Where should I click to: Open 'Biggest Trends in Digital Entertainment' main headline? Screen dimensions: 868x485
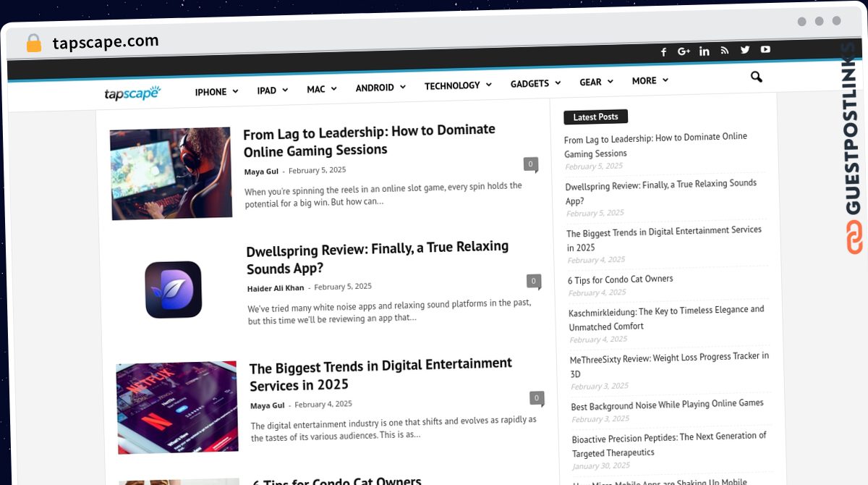(381, 374)
